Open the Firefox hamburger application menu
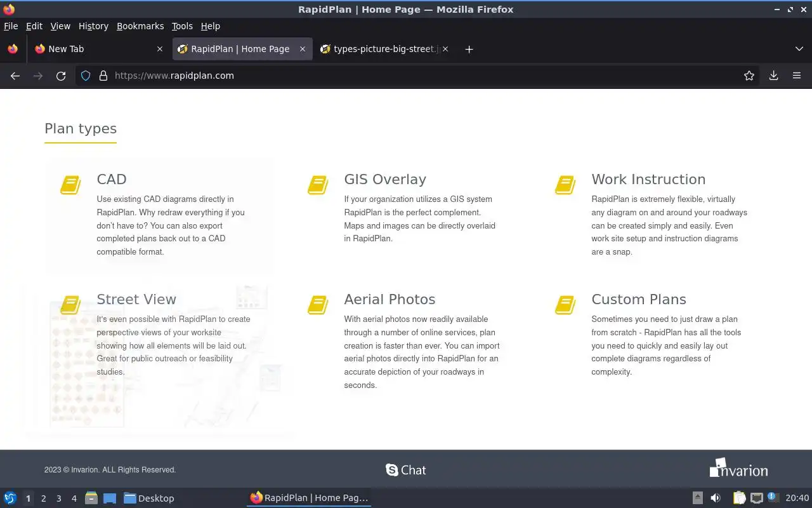This screenshot has height=508, width=812. 797,76
